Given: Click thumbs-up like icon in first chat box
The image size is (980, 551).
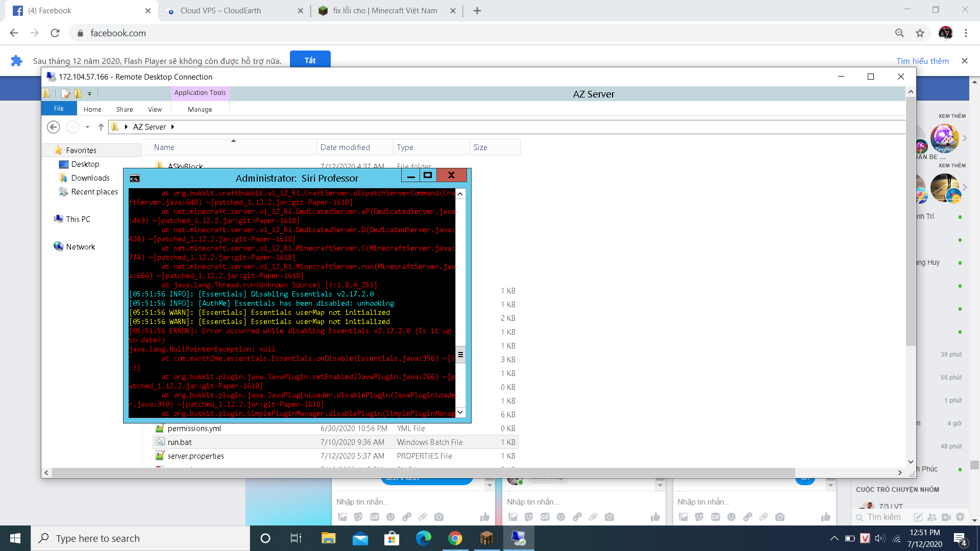Looking at the screenshot, I should [484, 517].
